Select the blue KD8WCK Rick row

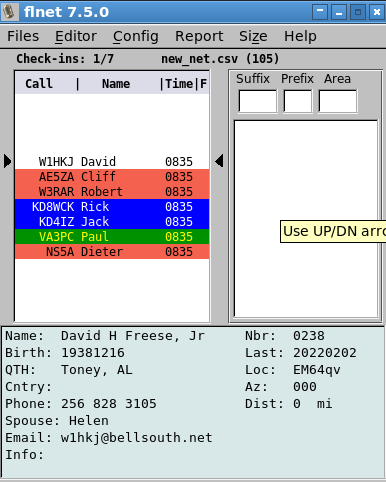(112, 206)
